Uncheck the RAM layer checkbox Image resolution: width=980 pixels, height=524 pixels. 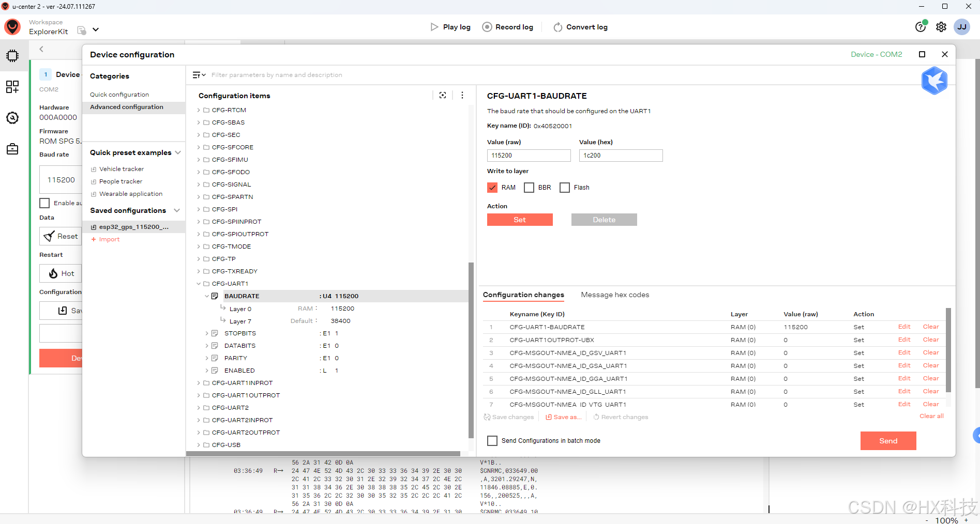(492, 188)
